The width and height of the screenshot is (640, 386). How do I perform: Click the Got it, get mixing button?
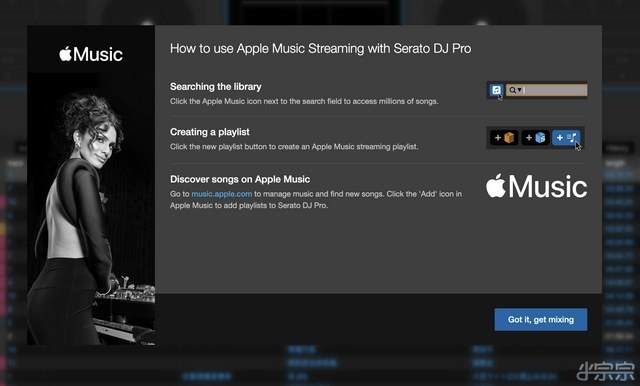click(x=541, y=319)
